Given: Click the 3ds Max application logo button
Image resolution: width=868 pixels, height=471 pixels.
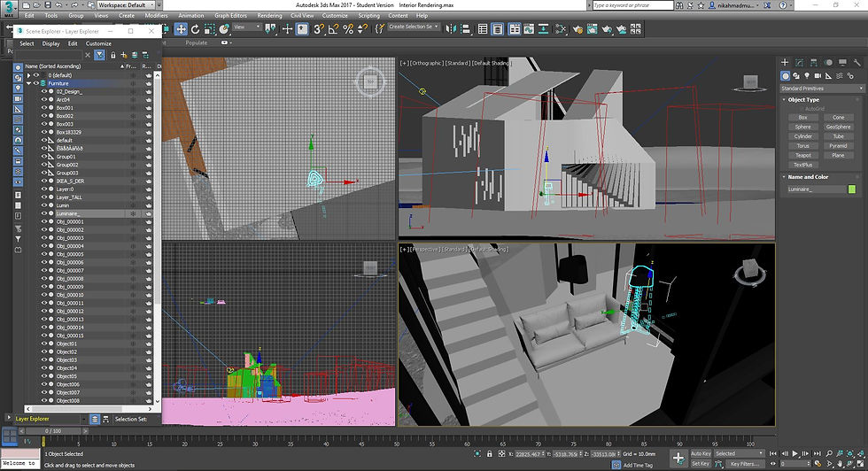Looking at the screenshot, I should coord(8,8).
